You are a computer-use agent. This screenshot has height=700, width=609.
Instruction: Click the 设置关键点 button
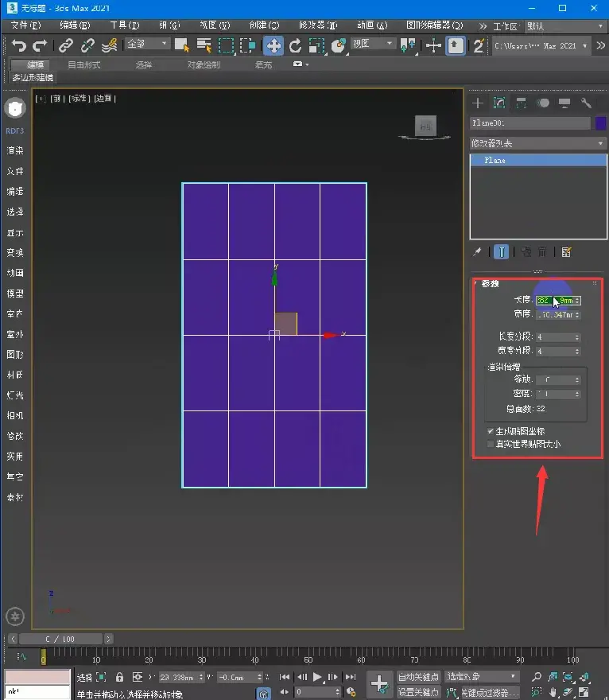tap(418, 692)
